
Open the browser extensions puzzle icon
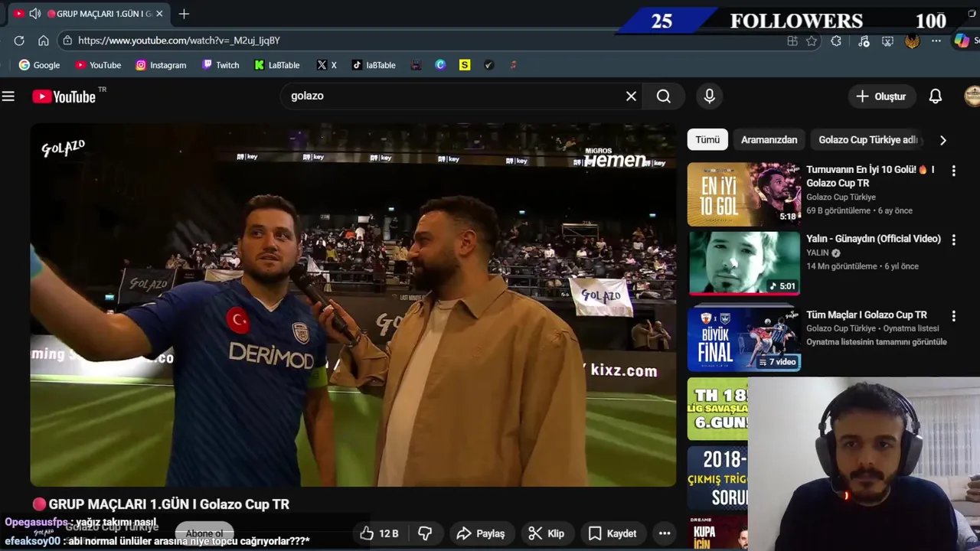[x=836, y=41]
